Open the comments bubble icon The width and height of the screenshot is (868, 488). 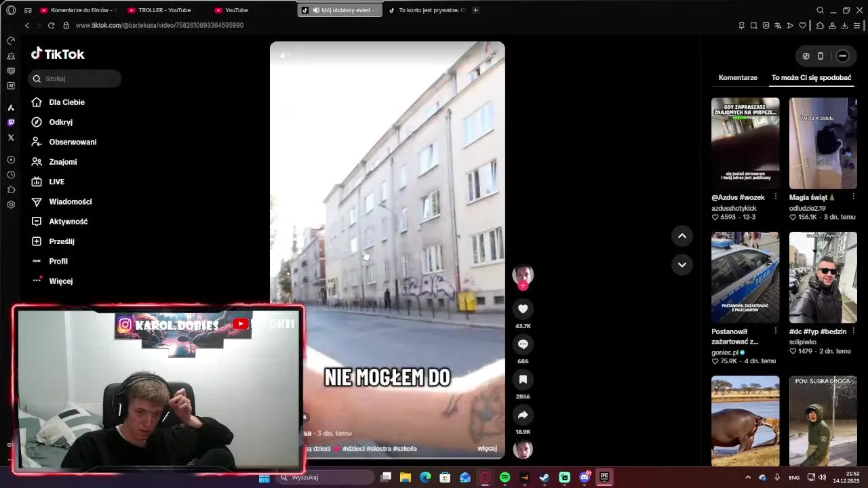[523, 344]
